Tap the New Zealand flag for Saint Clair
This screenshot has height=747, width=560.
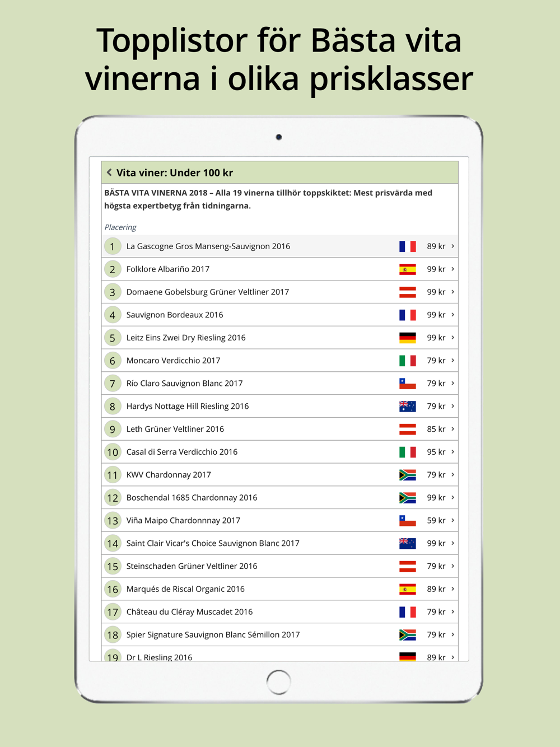click(408, 544)
